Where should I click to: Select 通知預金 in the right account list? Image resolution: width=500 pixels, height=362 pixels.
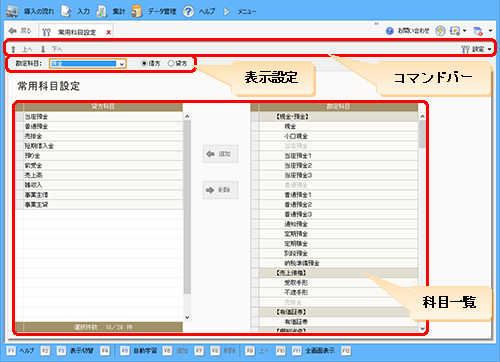coord(338,224)
